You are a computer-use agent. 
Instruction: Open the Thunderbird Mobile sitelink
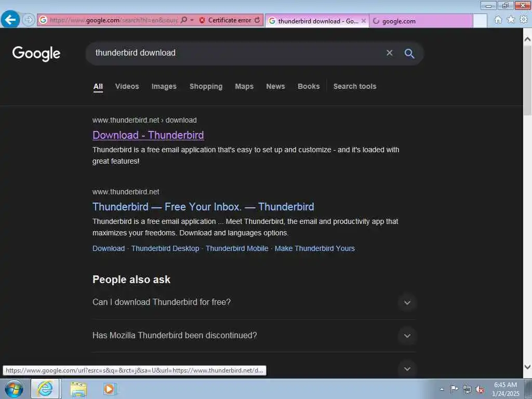click(237, 248)
